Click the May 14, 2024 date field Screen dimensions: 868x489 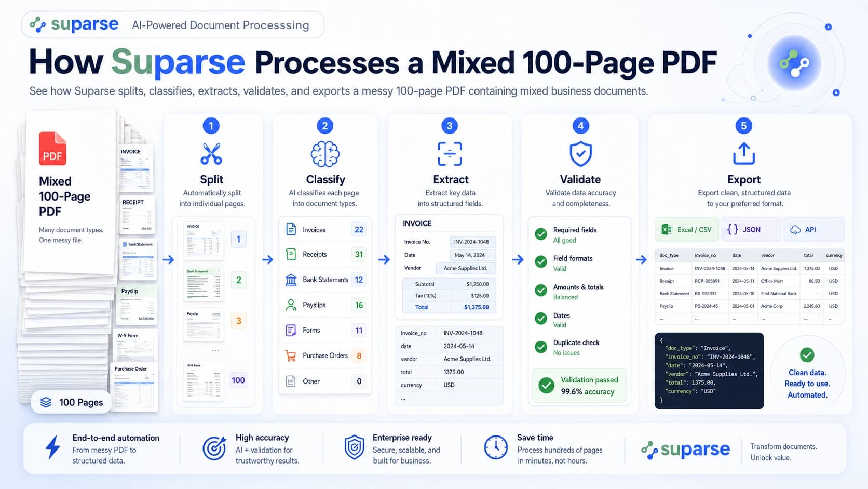472,255
